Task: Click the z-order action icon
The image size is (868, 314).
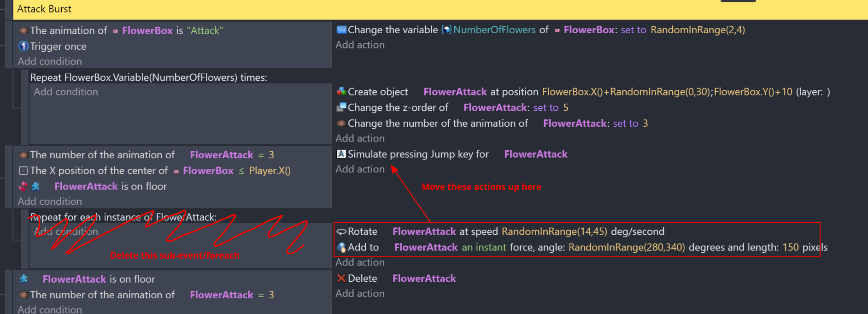Action: [341, 107]
